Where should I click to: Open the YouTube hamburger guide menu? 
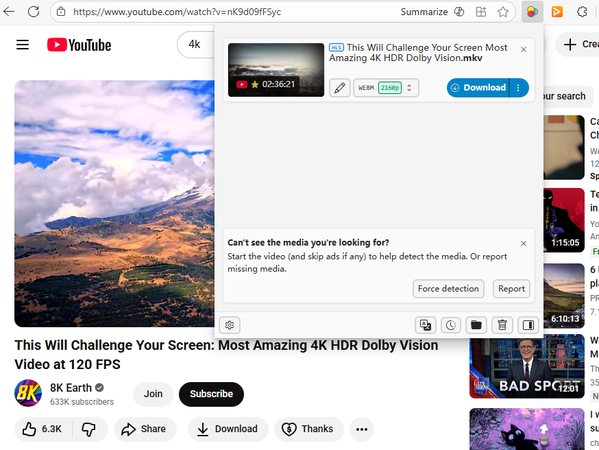pyautogui.click(x=23, y=45)
